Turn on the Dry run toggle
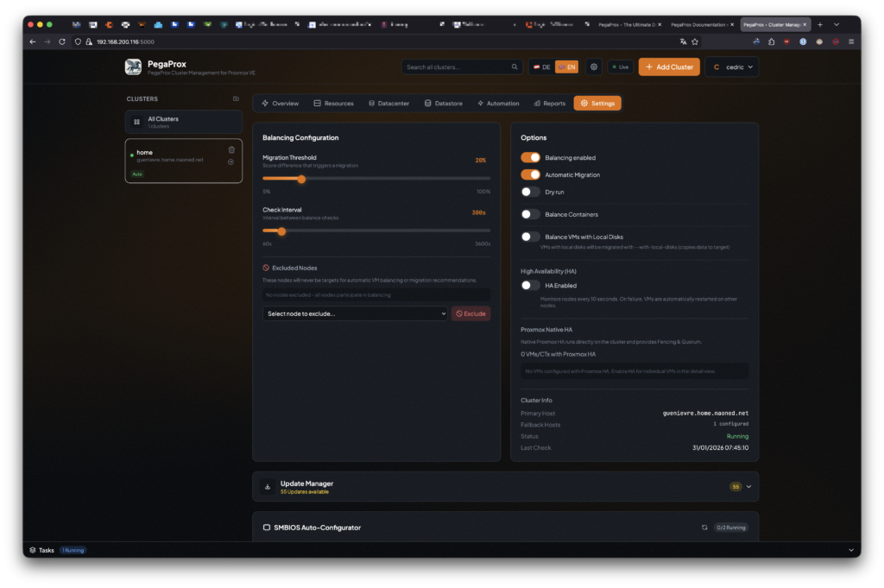 (x=531, y=192)
